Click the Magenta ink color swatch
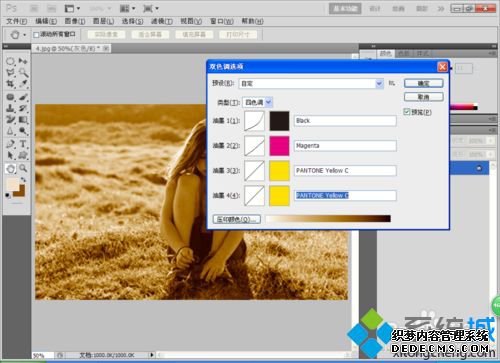This screenshot has width=500, height=363. (279, 146)
